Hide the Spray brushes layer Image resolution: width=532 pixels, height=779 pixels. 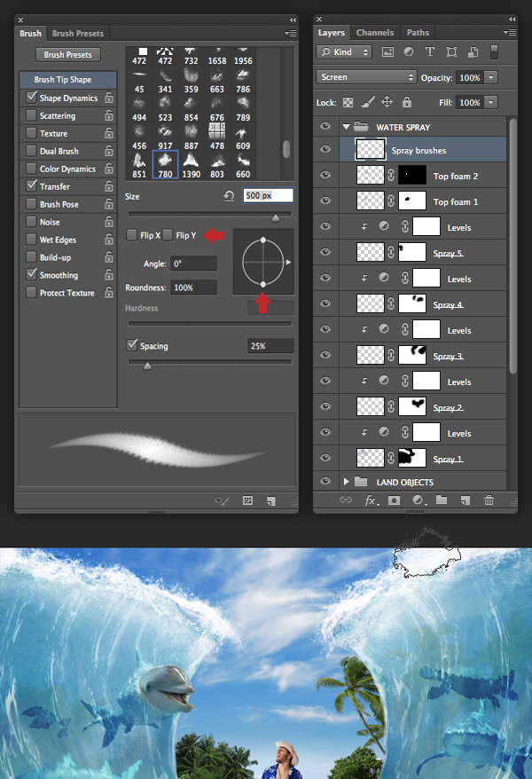click(x=325, y=149)
